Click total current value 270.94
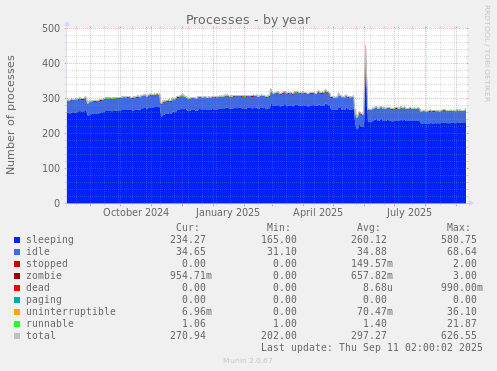Image resolution: width=497 pixels, height=371 pixels. click(x=188, y=336)
